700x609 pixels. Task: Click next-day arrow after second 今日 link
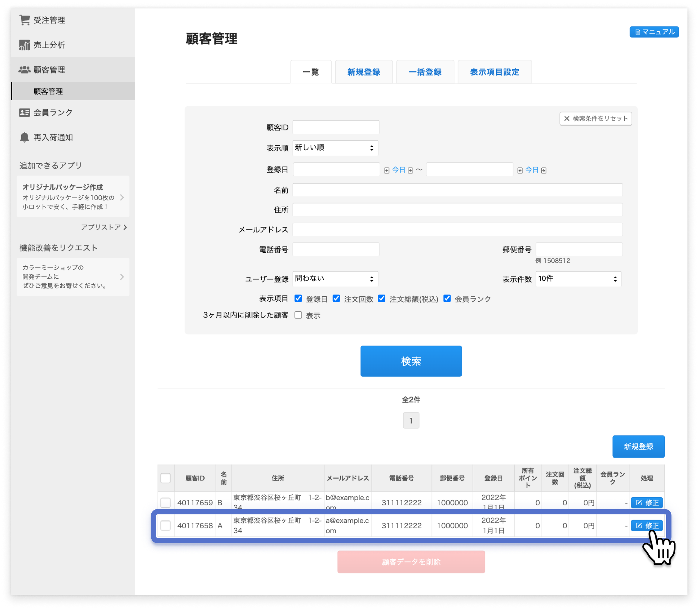tap(544, 171)
